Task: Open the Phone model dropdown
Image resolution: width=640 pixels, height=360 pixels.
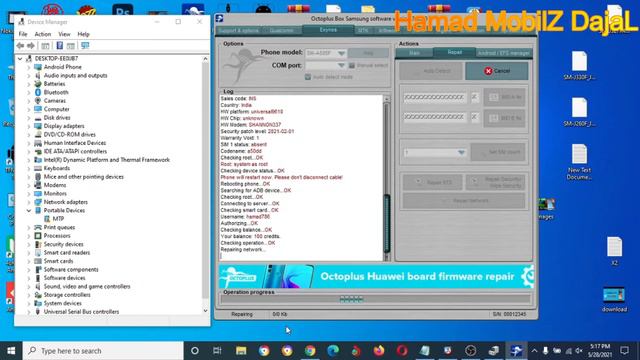Action: [x=341, y=53]
